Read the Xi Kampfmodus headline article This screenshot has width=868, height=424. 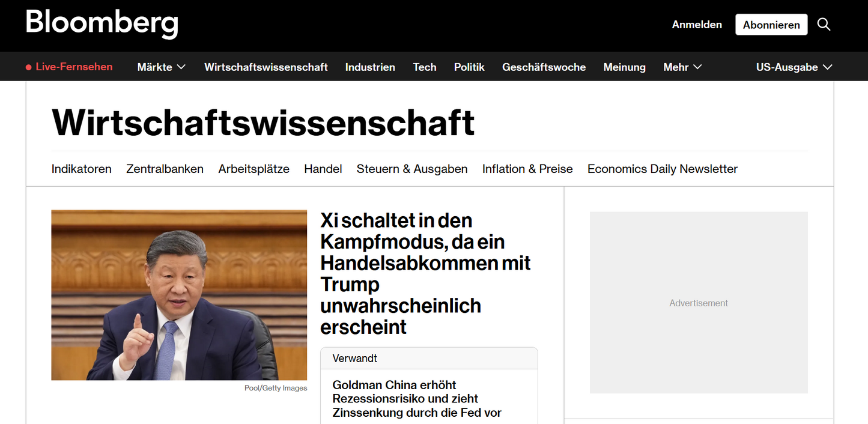pyautogui.click(x=425, y=273)
